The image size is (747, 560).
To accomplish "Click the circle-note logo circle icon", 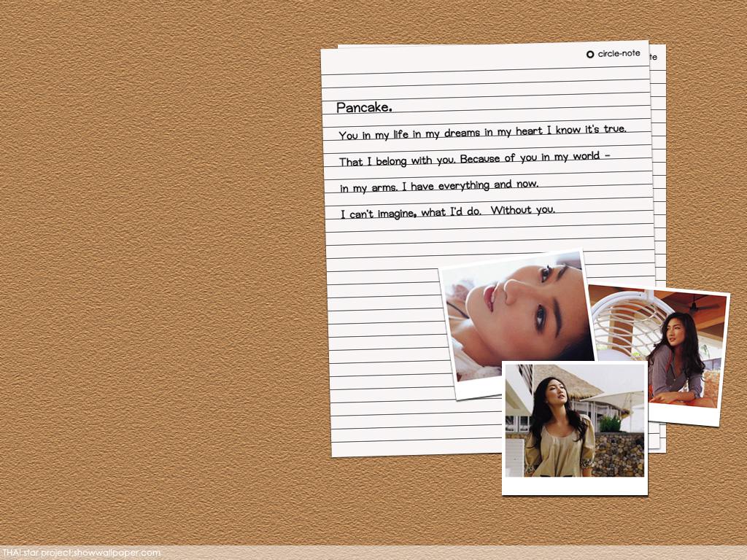I will [x=589, y=54].
